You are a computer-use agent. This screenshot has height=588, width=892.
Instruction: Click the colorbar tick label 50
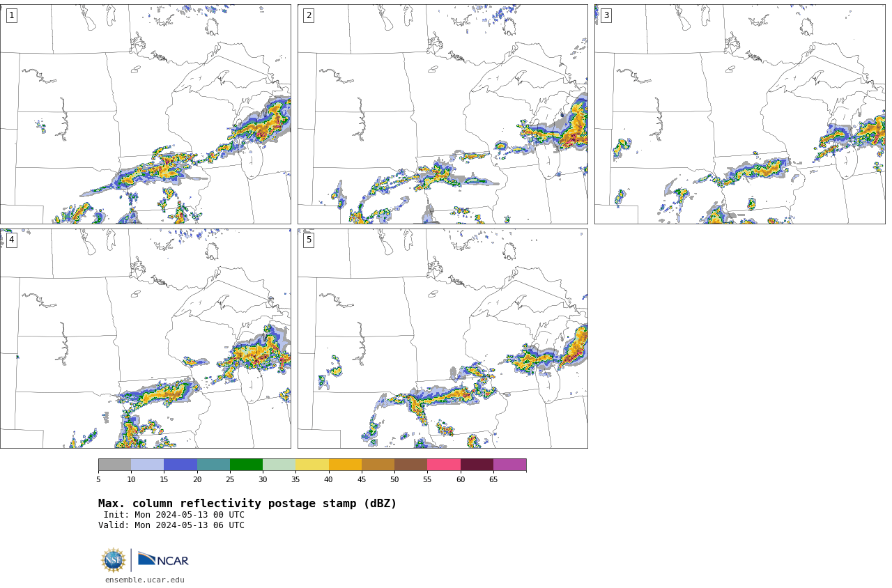coord(394,479)
